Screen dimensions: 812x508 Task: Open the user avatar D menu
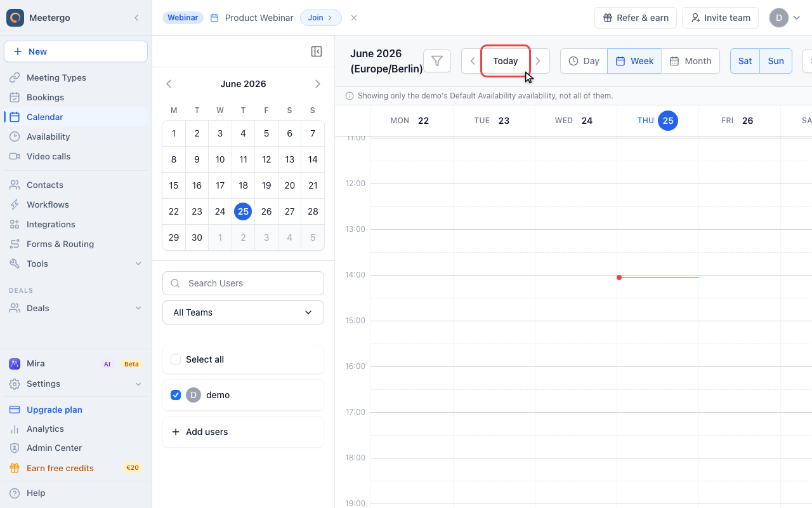point(785,18)
